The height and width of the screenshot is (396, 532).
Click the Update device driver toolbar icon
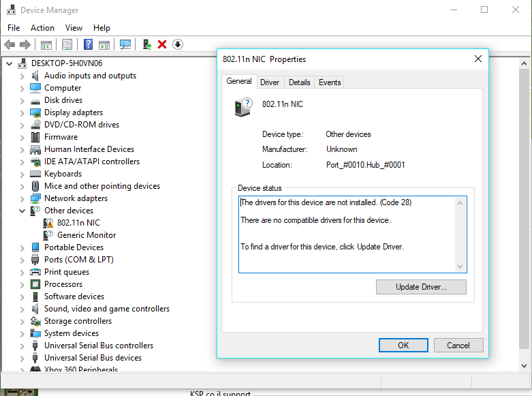click(x=146, y=44)
